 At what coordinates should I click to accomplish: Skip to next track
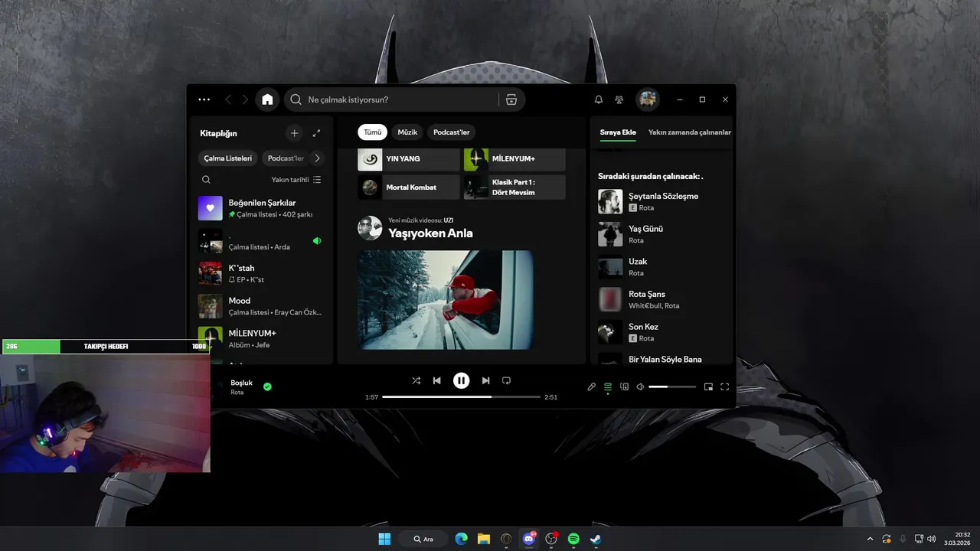(485, 380)
